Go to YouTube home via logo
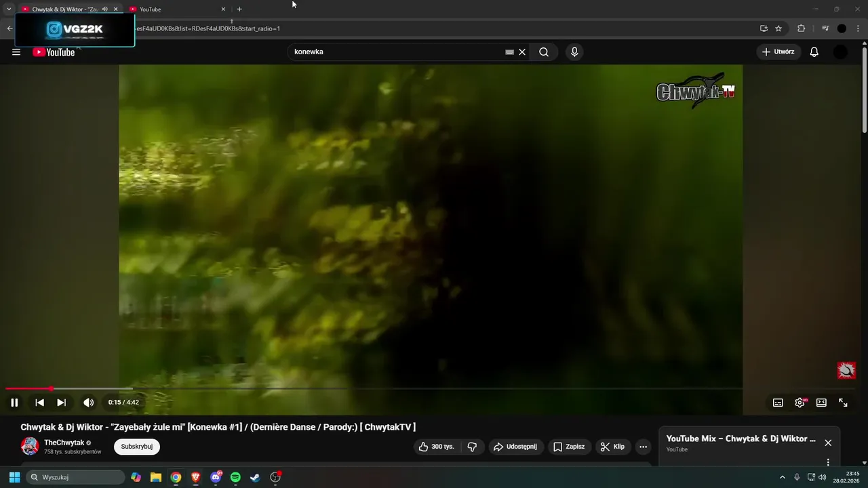This screenshot has width=868, height=488. tap(54, 52)
